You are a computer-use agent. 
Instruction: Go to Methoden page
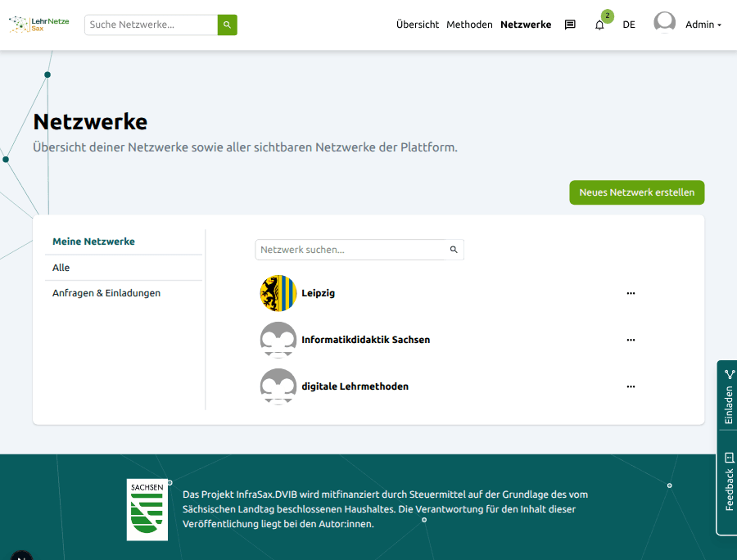click(469, 25)
